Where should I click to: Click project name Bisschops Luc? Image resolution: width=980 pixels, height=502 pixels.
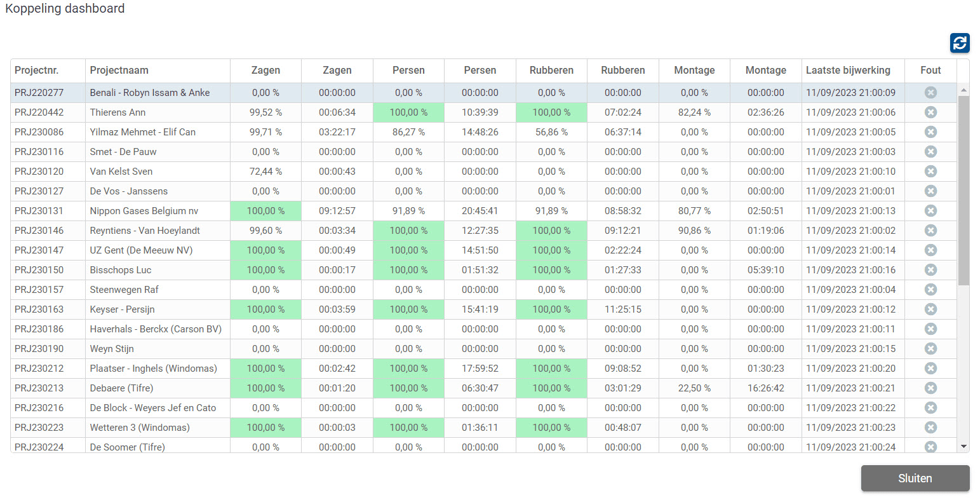click(x=121, y=270)
